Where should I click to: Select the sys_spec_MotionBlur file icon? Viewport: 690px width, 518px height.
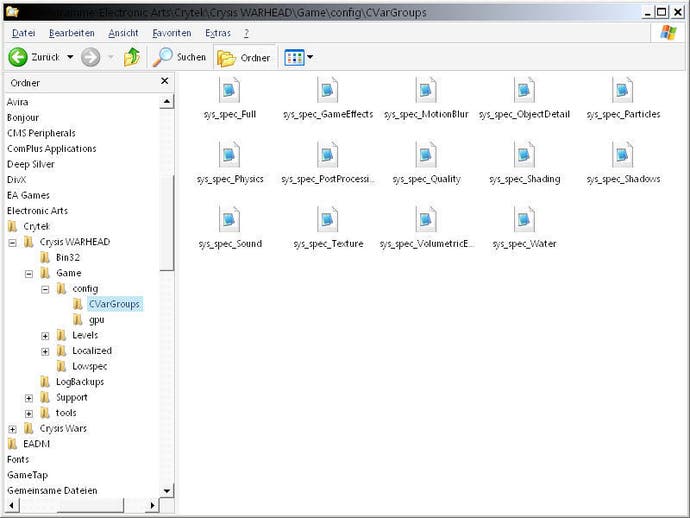click(x=426, y=90)
